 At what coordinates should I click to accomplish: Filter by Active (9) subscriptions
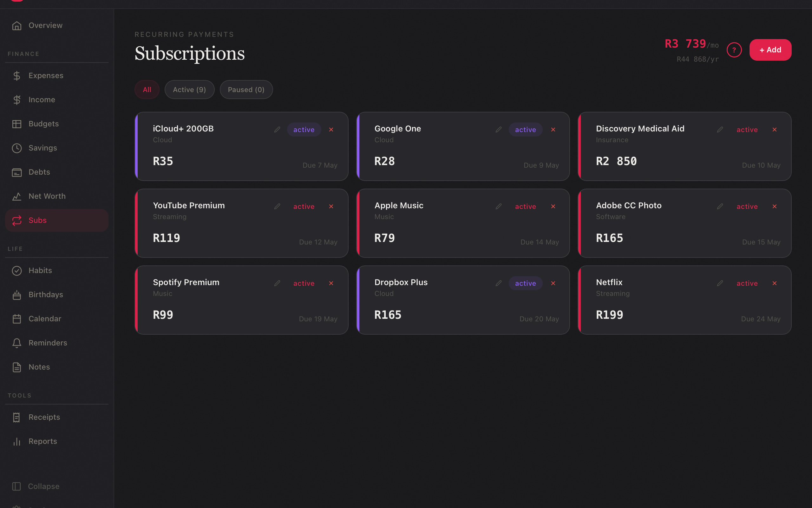click(x=189, y=90)
